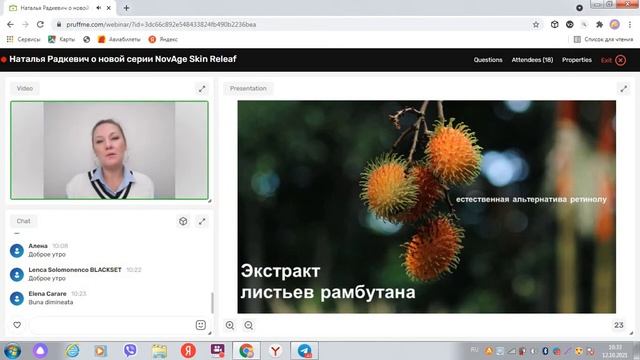Mute the tab audio icon

(x=99, y=8)
